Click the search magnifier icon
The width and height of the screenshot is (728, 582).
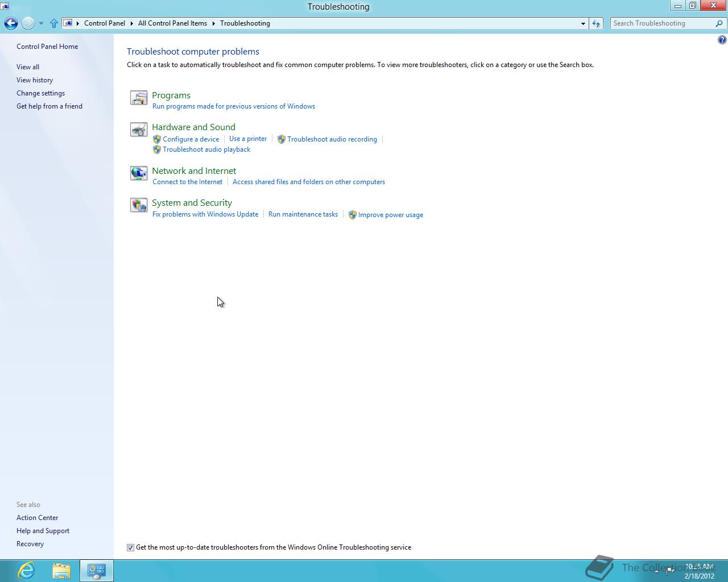pos(719,23)
